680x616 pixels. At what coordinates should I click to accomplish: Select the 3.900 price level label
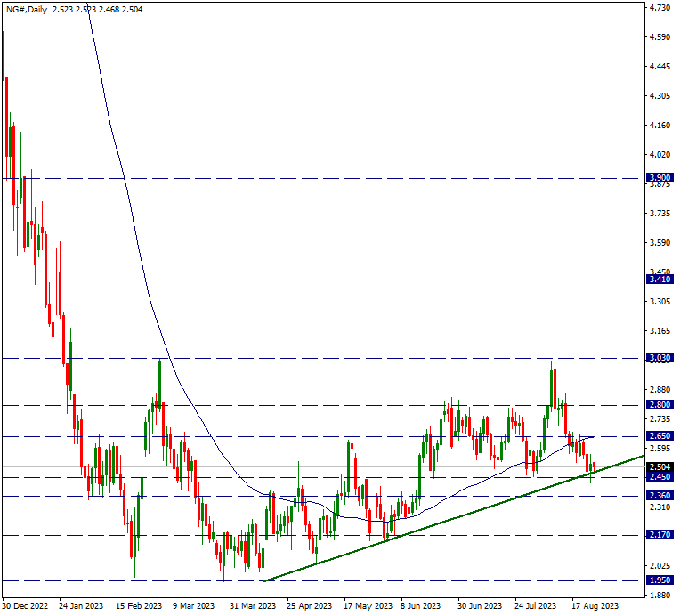point(660,178)
